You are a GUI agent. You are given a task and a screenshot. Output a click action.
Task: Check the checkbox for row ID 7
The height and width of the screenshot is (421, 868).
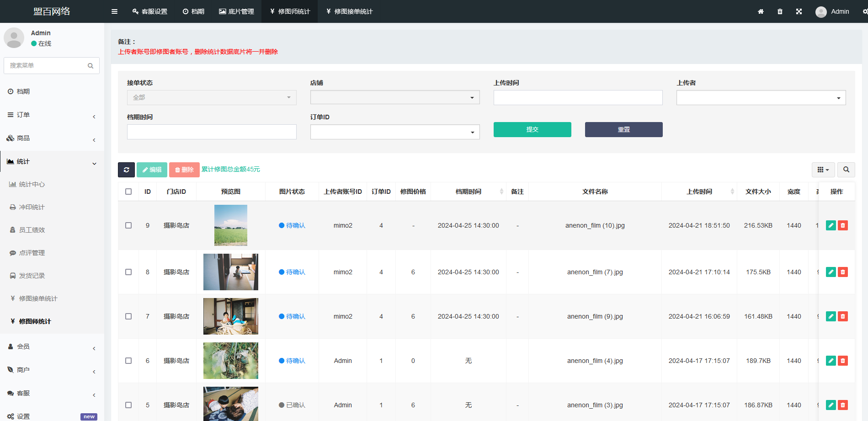[128, 316]
